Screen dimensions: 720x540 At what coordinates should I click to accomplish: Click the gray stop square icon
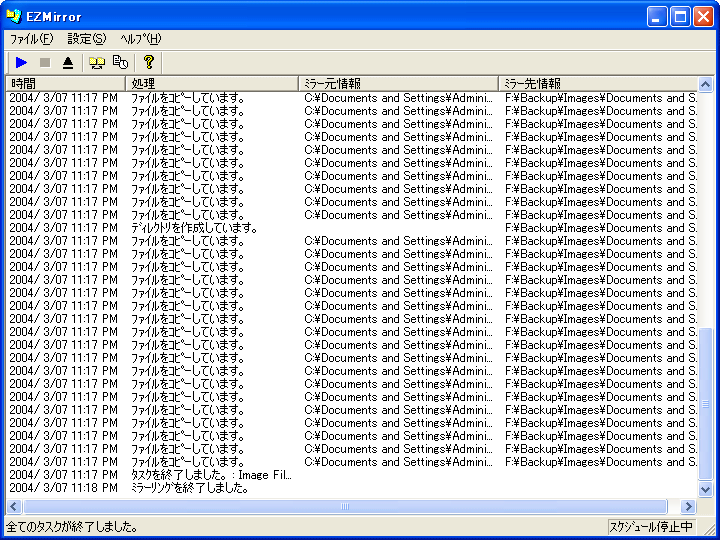pyautogui.click(x=45, y=62)
